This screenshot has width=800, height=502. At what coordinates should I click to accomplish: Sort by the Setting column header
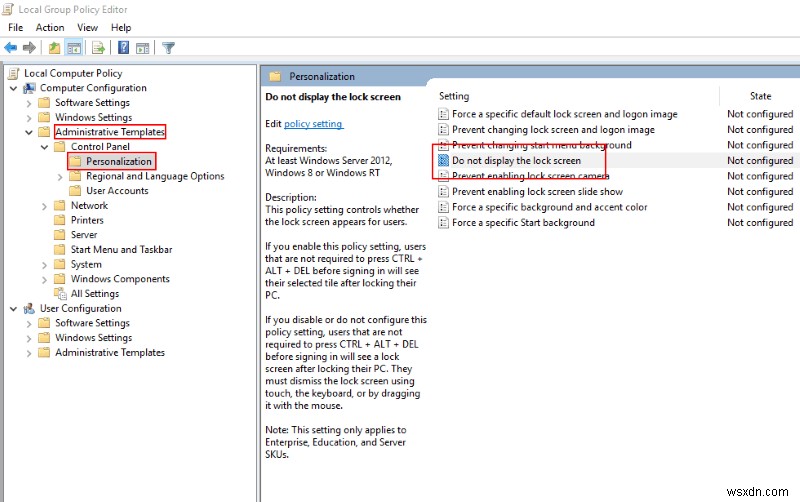coord(454,96)
